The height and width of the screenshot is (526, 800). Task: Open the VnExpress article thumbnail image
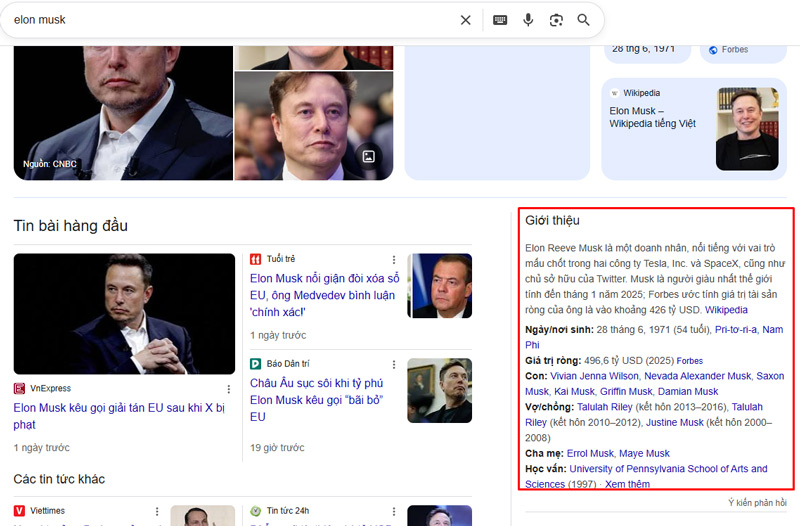click(x=124, y=314)
